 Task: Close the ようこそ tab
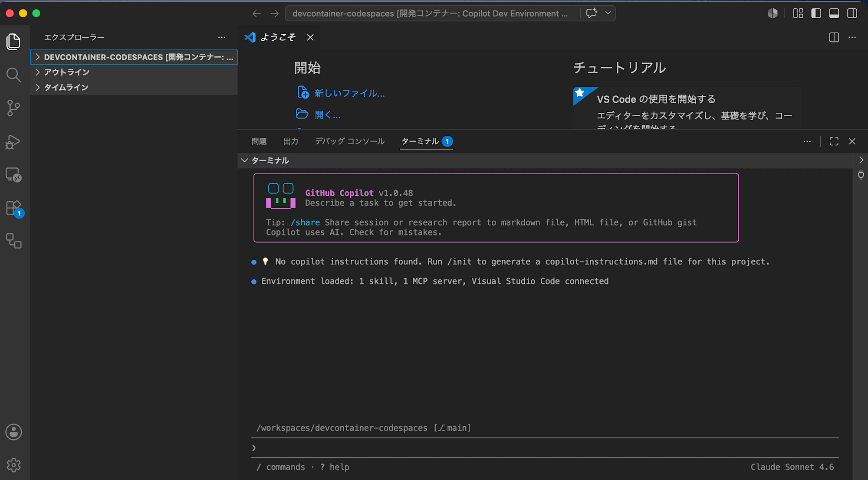[x=310, y=37]
